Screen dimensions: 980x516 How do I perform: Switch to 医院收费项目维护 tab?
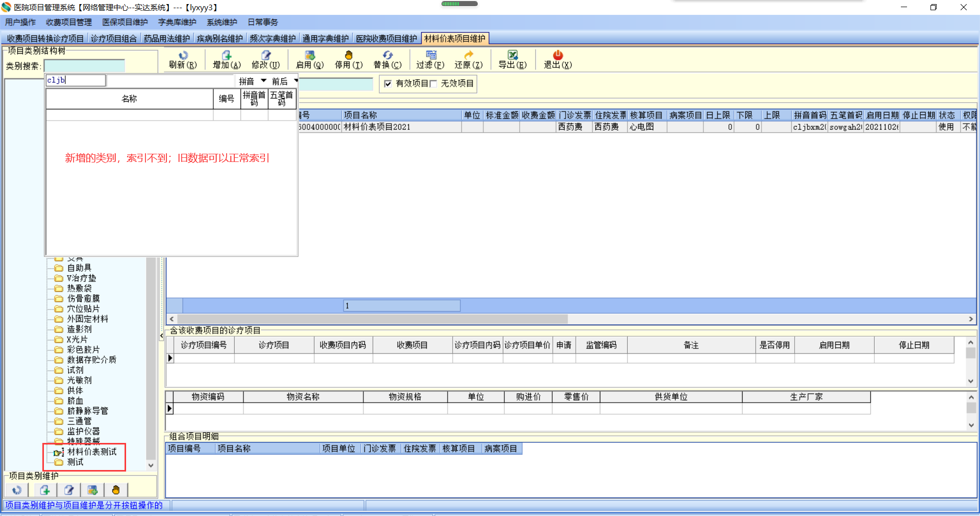(386, 39)
